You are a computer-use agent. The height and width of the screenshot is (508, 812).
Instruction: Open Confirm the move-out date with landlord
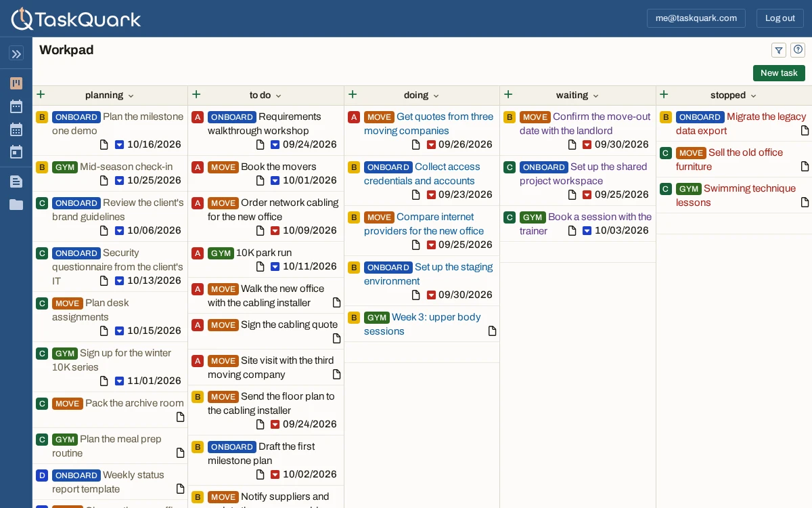pyautogui.click(x=585, y=123)
